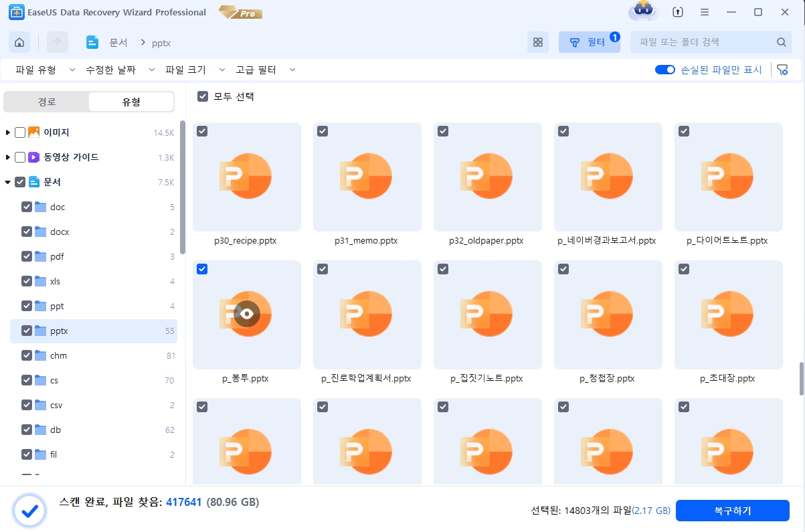
Task: Click the home icon in the navigation bar
Action: 19,41
